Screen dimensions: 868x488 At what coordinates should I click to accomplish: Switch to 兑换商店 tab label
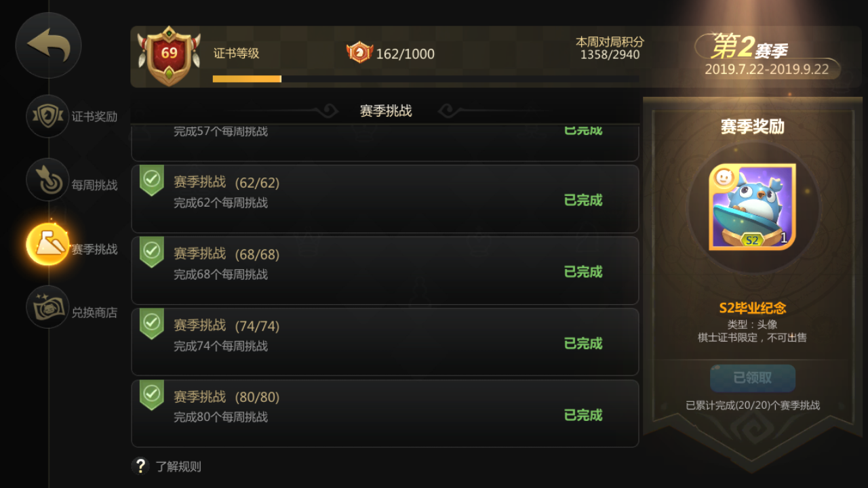(94, 312)
